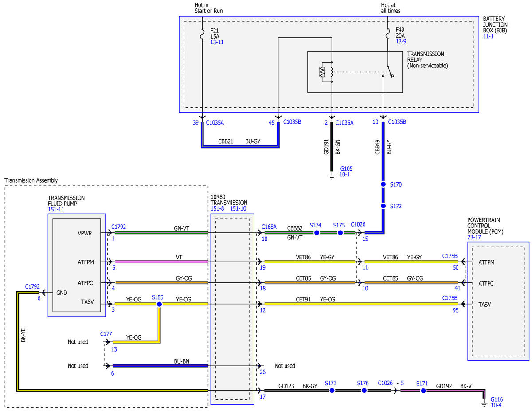Screen dimensions: 532x411
Task: Click the transmission relay coil symbol
Action: [x=332, y=72]
